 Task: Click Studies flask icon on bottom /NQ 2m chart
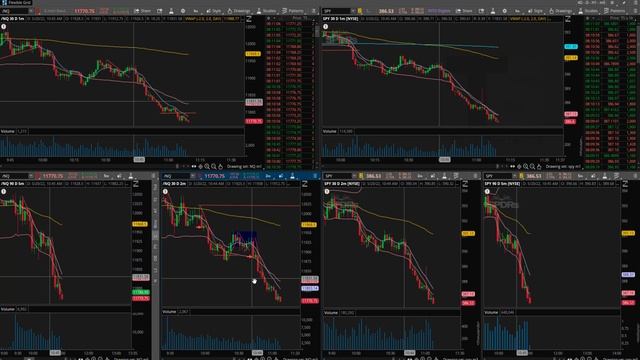pyautogui.click(x=292, y=176)
